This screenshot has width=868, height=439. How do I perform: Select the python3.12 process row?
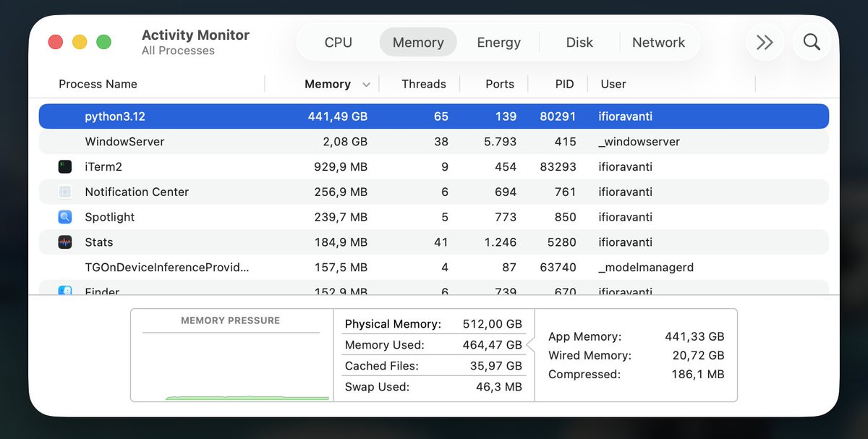(434, 116)
